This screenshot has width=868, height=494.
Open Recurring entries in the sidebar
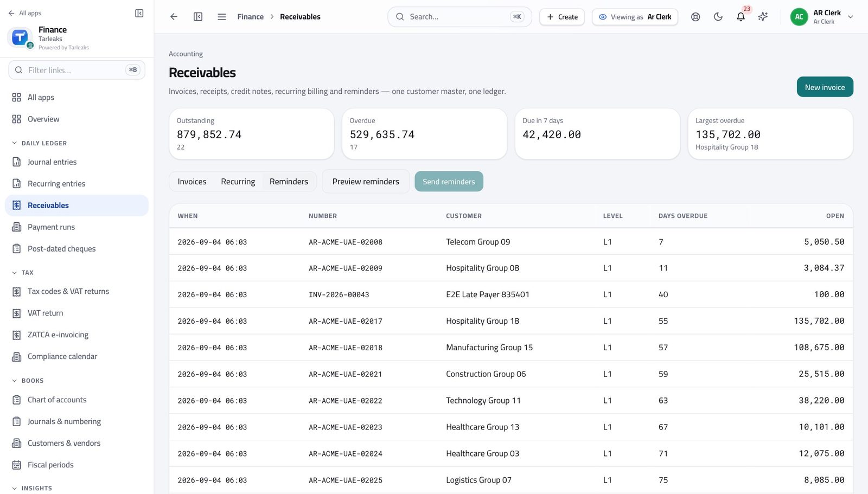pyautogui.click(x=76, y=184)
